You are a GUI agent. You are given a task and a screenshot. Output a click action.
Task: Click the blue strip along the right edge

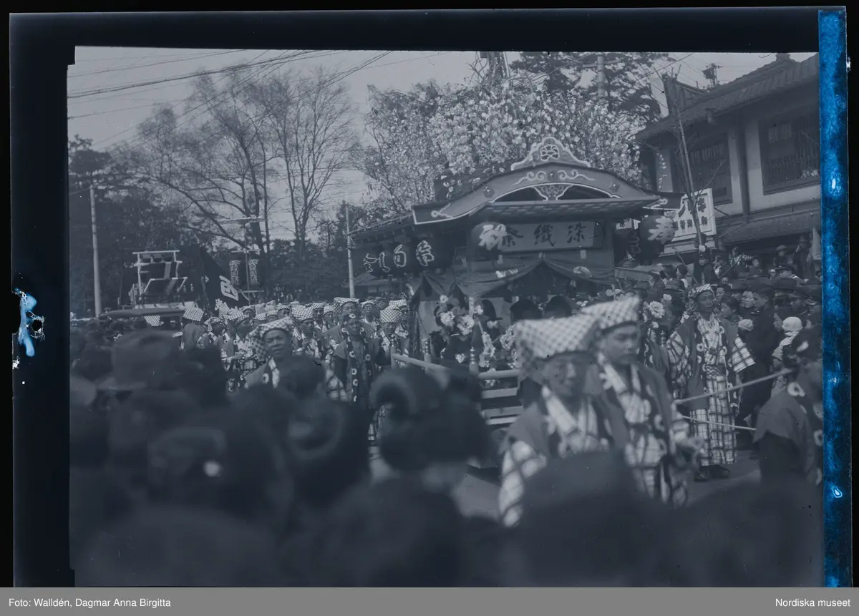tap(833, 300)
